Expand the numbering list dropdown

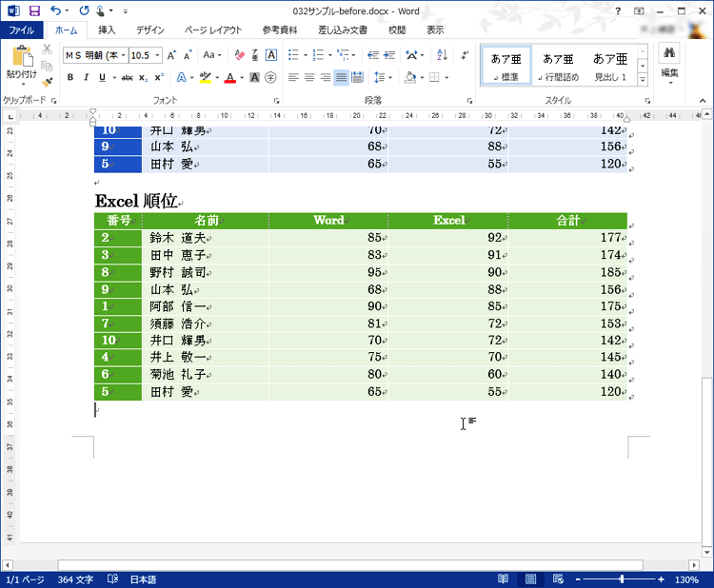pos(330,55)
